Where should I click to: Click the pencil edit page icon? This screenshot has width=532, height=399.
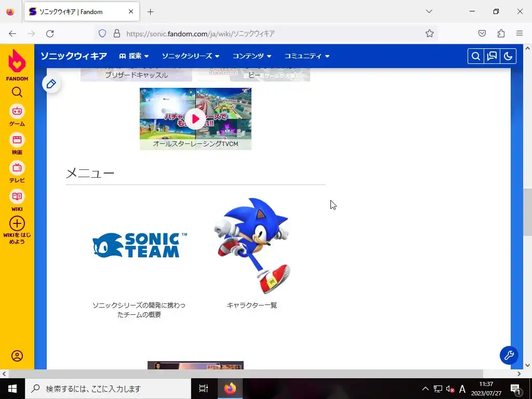(51, 84)
